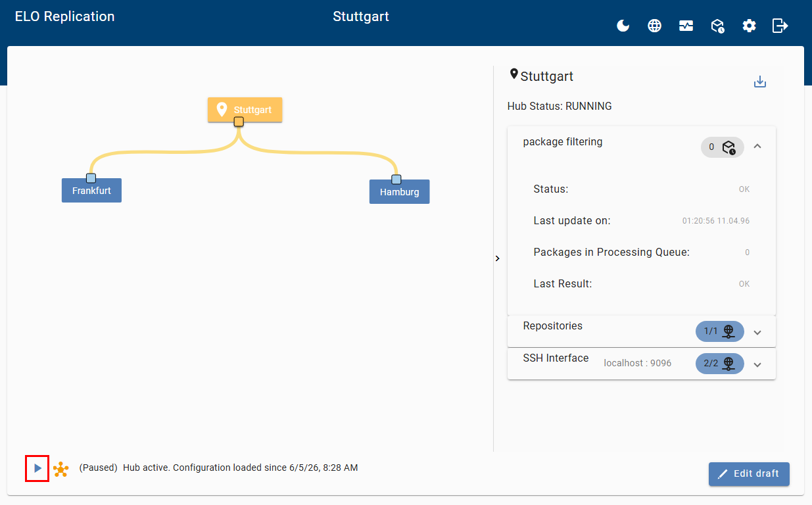812x505 pixels.
Task: Click the SSH Interface header label
Action: pos(556,358)
